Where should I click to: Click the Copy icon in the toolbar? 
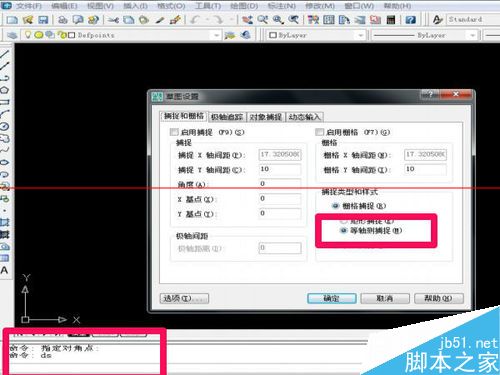tap(129, 20)
